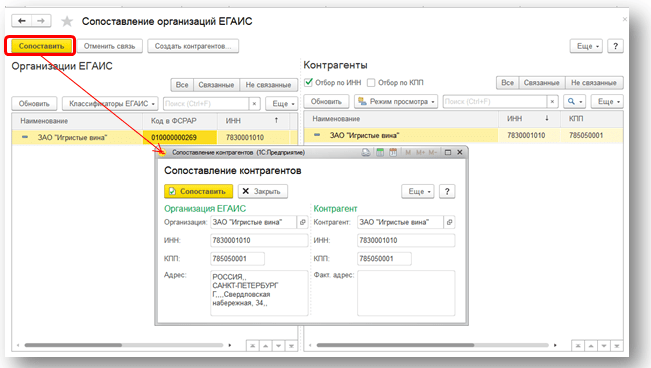Show Связанные filter in Организации ЕГАИС panel
Screen dimensions: 651x368
pos(216,85)
